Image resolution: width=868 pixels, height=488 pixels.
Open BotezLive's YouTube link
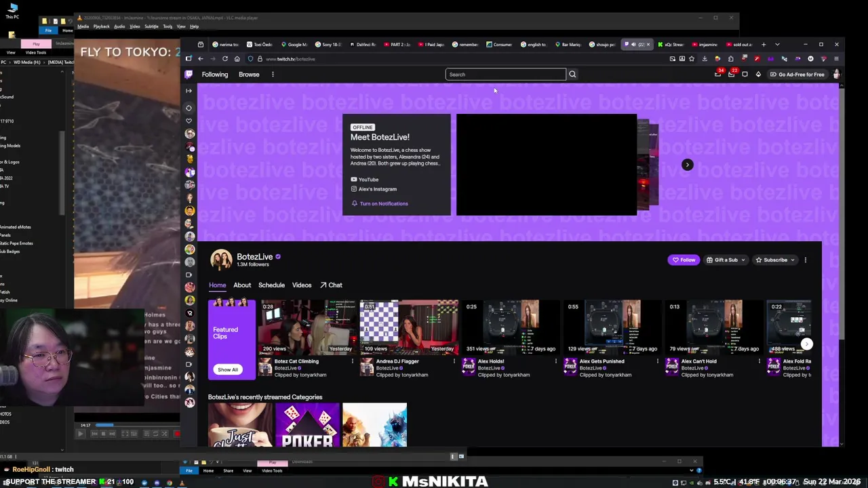pyautogui.click(x=365, y=180)
